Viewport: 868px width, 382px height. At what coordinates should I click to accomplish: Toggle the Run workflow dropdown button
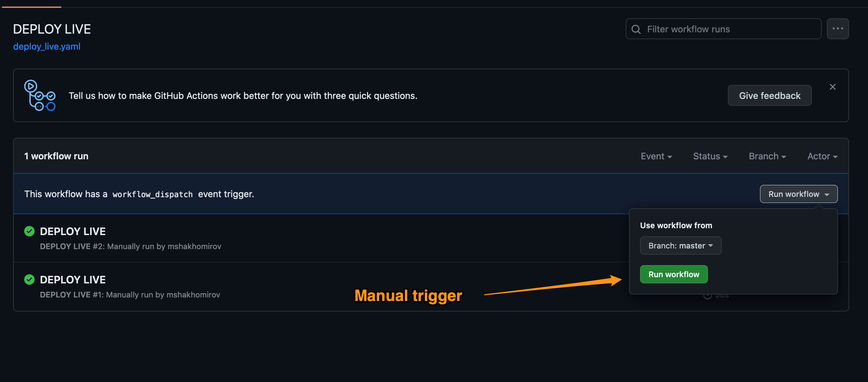[798, 194]
